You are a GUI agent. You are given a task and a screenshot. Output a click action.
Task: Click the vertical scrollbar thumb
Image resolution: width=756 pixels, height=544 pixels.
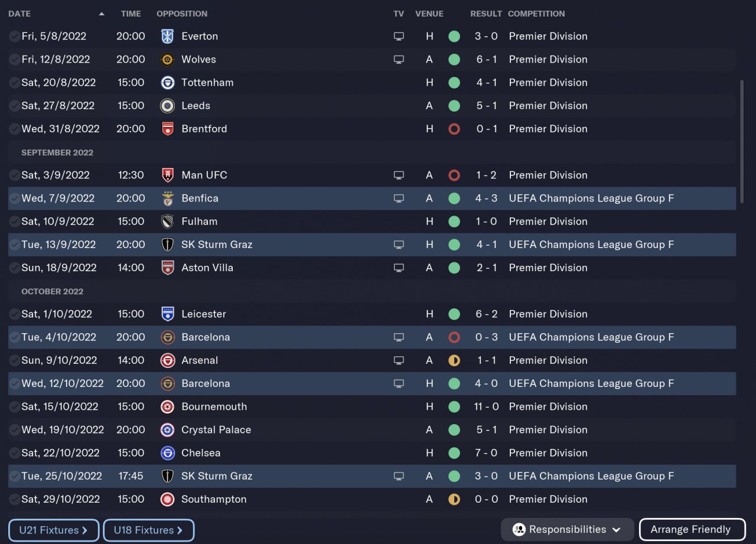click(741, 142)
